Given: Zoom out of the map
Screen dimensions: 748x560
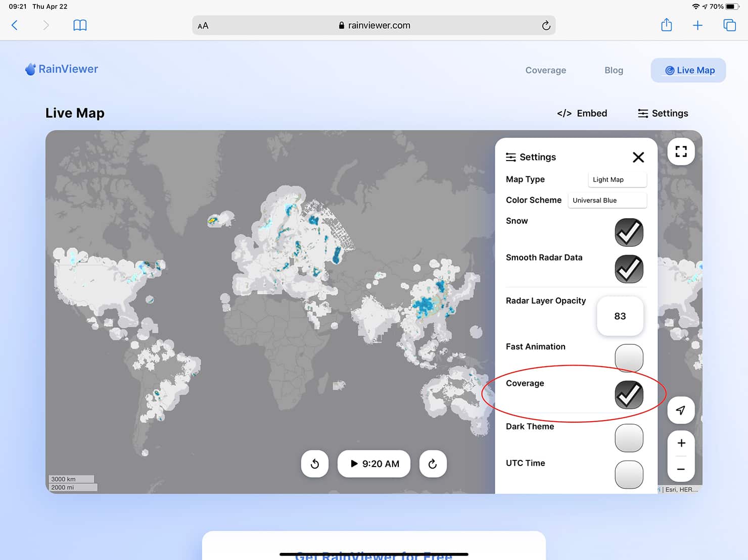Looking at the screenshot, I should (x=681, y=469).
